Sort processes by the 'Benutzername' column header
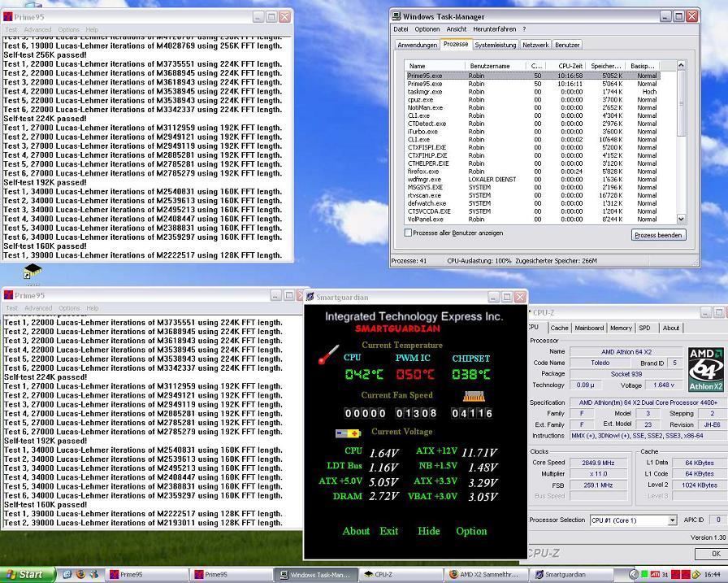This screenshot has width=728, height=583. click(x=496, y=66)
